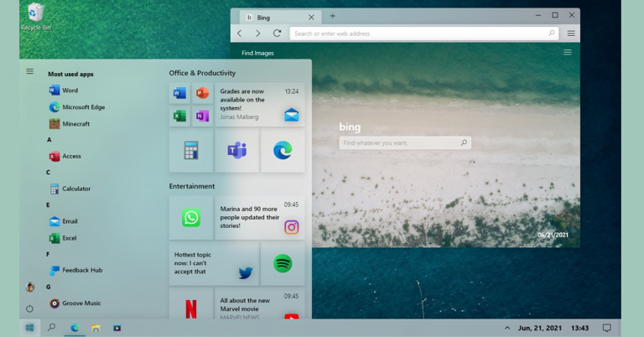Show hidden system tray icons

point(507,328)
